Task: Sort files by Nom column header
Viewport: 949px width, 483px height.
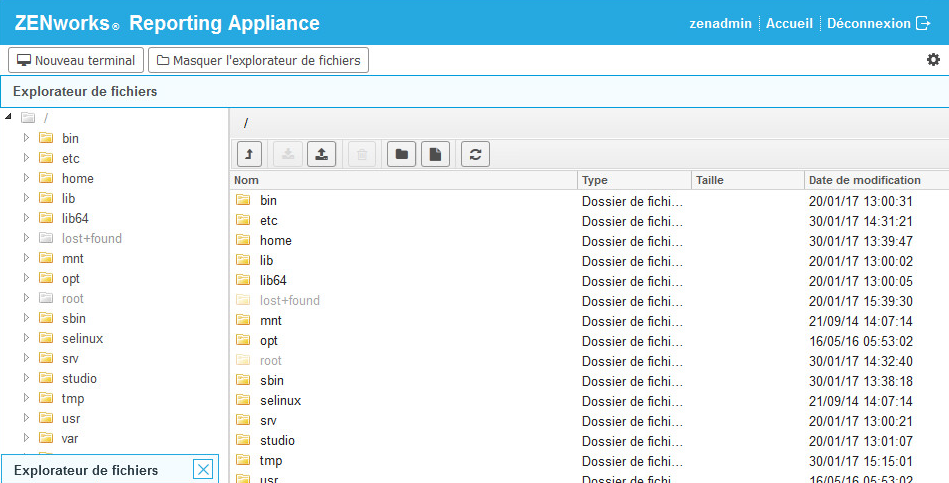Action: [403, 180]
